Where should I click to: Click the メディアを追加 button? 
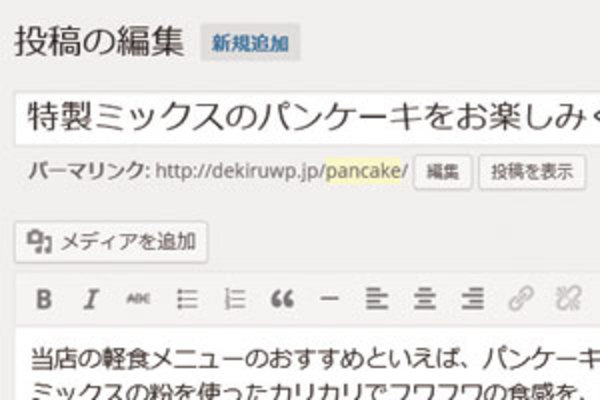click(111, 242)
